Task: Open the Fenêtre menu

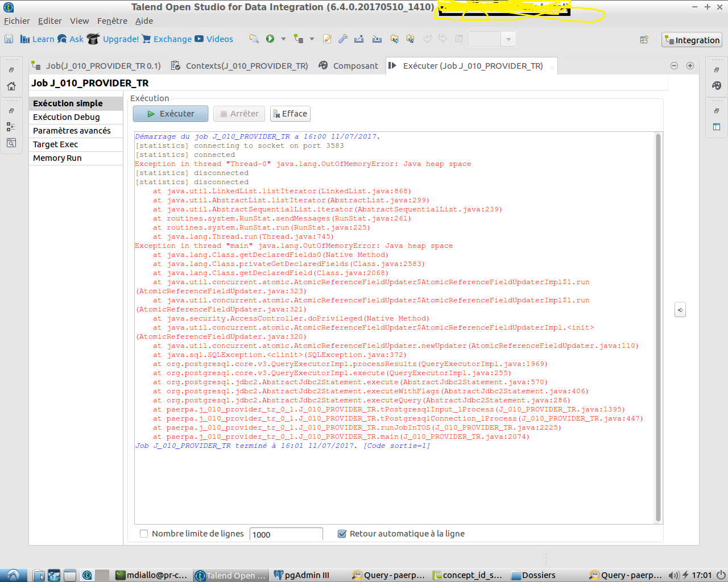Action: click(112, 21)
